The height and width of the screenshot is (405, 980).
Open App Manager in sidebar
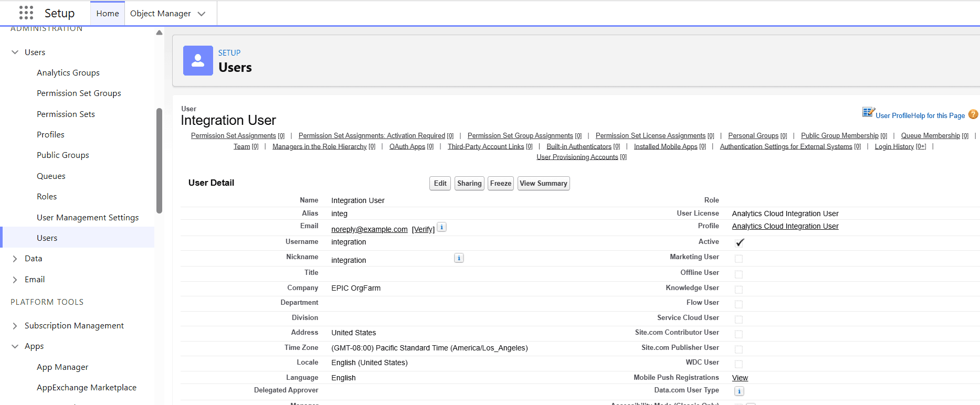(62, 367)
